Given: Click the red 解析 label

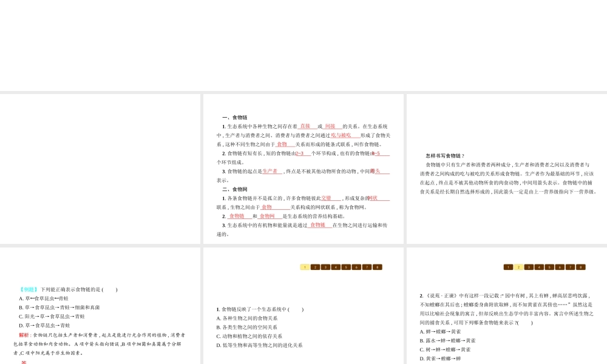Looking at the screenshot, I should click(24, 335).
